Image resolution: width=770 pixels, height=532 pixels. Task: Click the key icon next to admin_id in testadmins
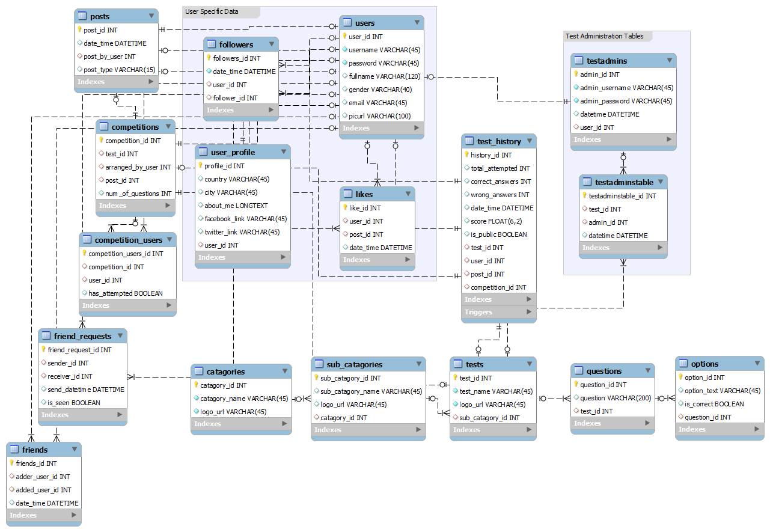tap(575, 75)
